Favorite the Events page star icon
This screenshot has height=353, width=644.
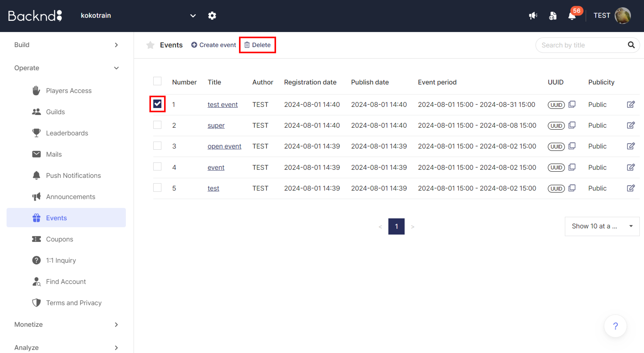pos(150,45)
